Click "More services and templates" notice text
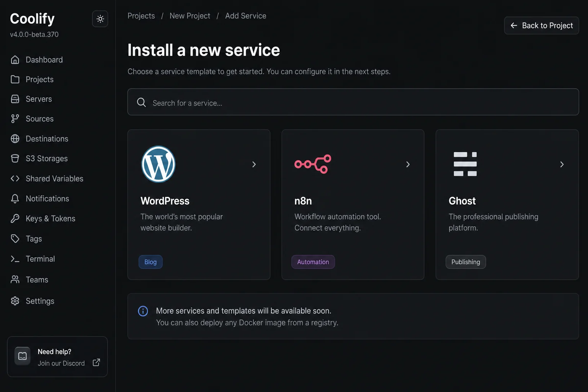Screen dimensions: 588x392 [x=244, y=311]
